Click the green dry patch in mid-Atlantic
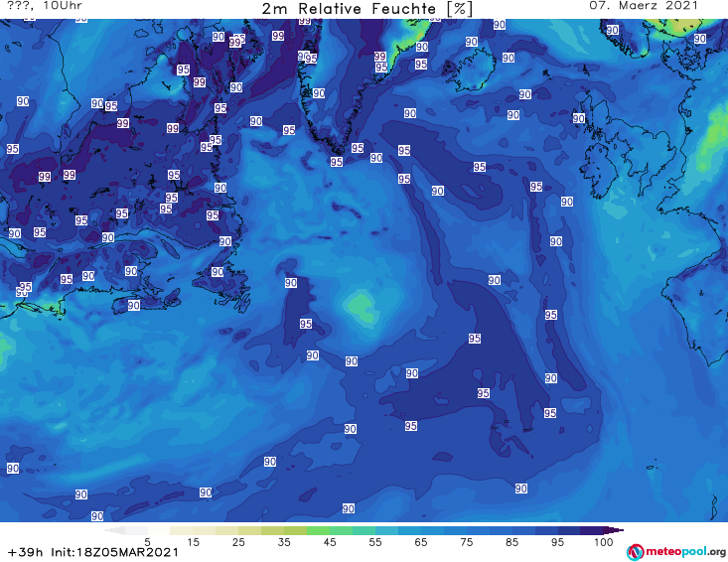Image resolution: width=728 pixels, height=562 pixels. click(361, 306)
